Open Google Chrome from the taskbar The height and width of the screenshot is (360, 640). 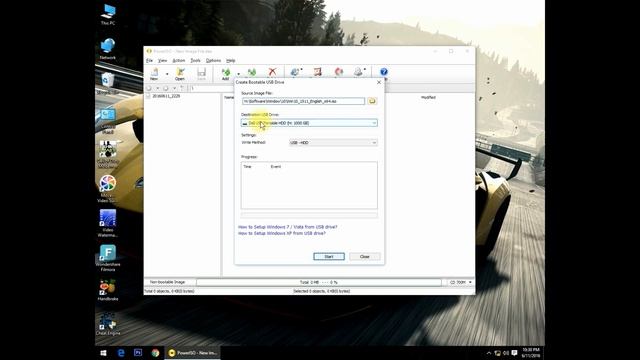tap(155, 353)
